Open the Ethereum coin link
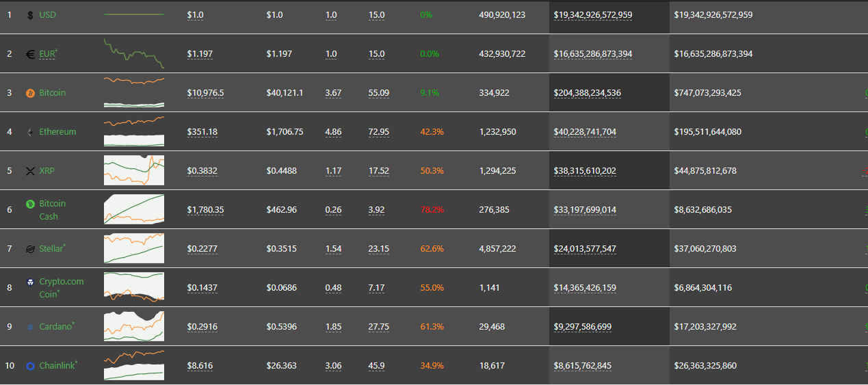Screen dimensions: 868x385 pyautogui.click(x=57, y=131)
